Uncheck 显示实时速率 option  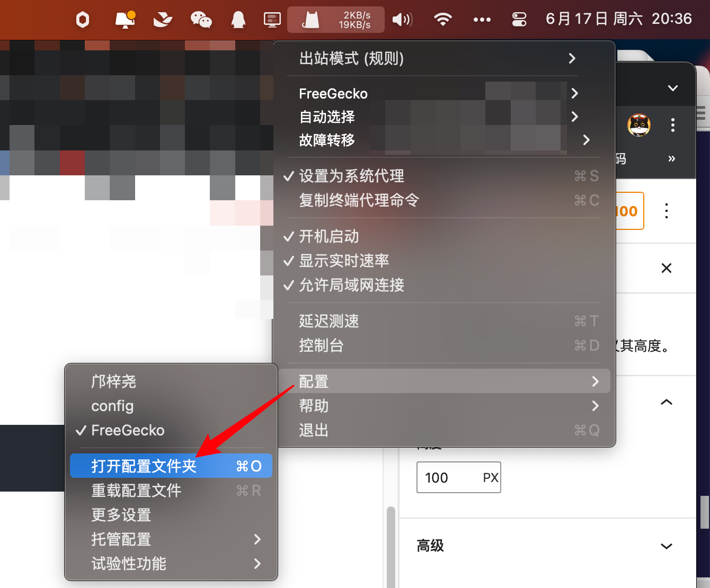coord(344,261)
